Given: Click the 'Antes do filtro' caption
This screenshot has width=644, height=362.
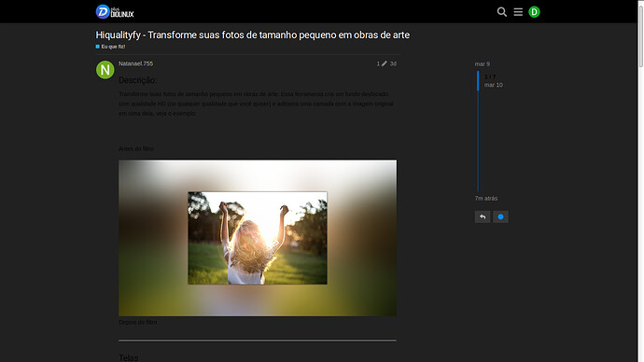Looking at the screenshot, I should coord(136,148).
